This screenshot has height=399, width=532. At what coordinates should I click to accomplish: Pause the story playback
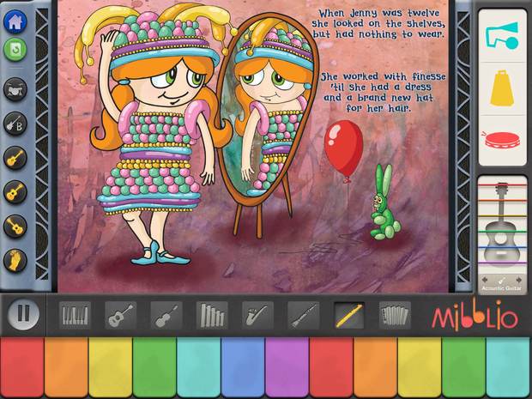tap(23, 316)
